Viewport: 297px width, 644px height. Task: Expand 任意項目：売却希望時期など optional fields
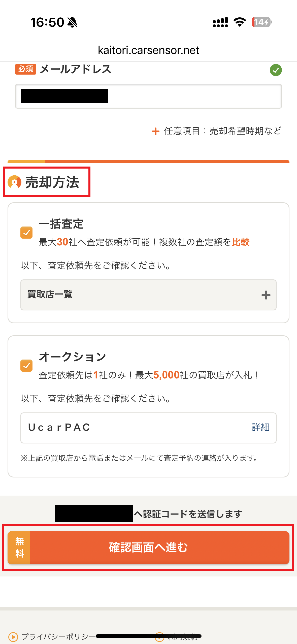point(222,131)
